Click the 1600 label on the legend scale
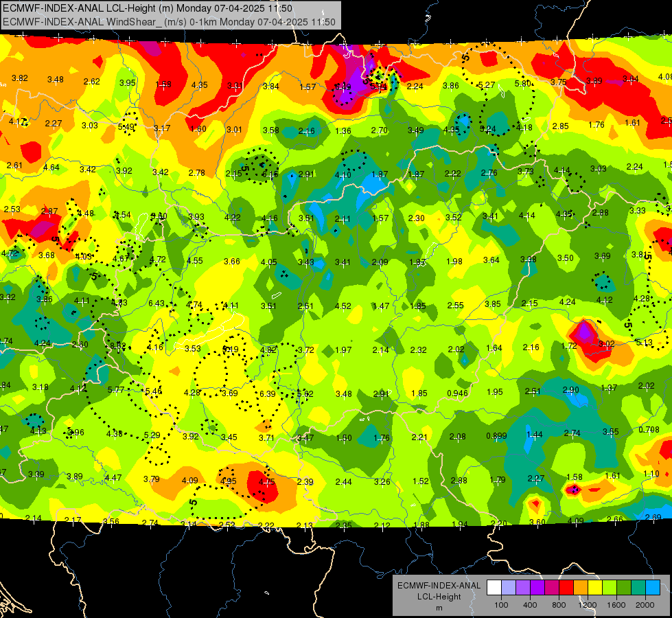Image resolution: width=672 pixels, height=618 pixels. [x=616, y=605]
